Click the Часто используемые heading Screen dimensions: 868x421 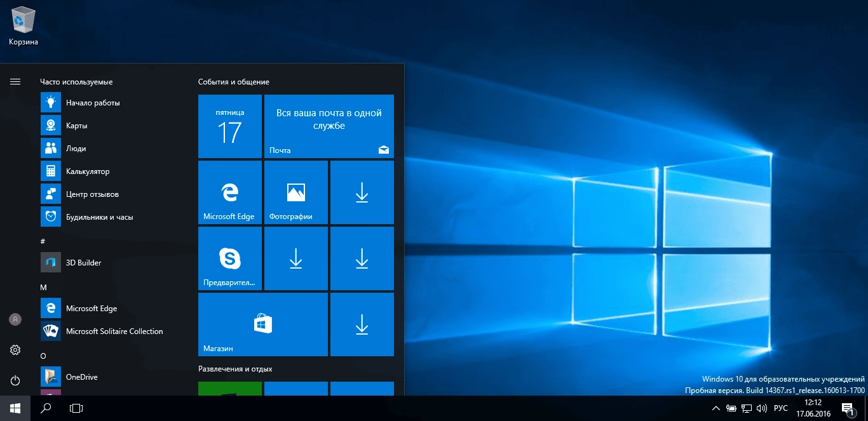pos(76,82)
